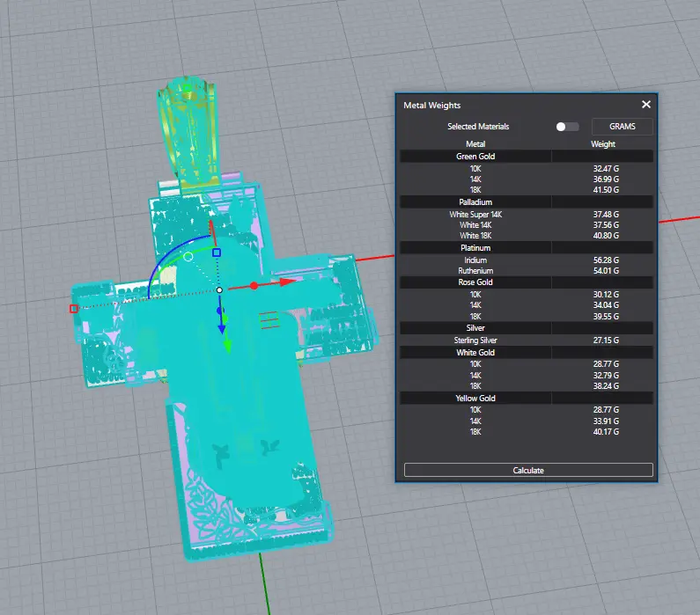Click the gumball blue downward arrow
The height and width of the screenshot is (615, 700).
point(221,328)
